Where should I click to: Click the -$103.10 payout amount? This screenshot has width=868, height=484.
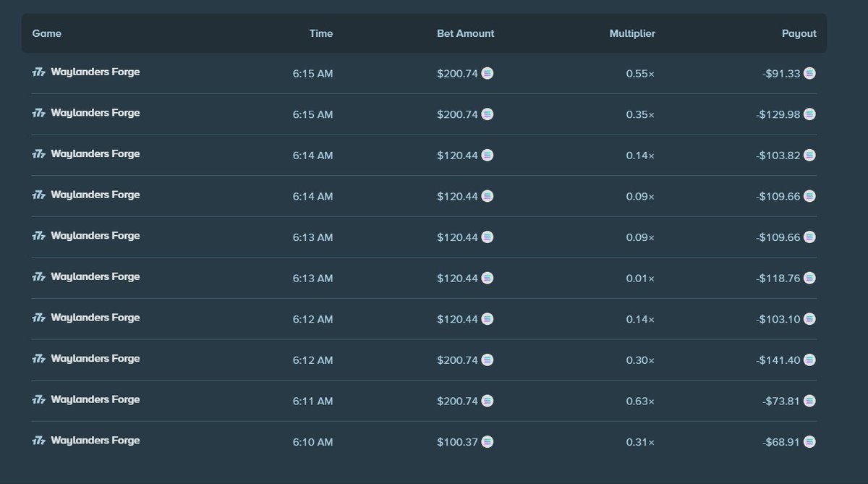tap(778, 320)
